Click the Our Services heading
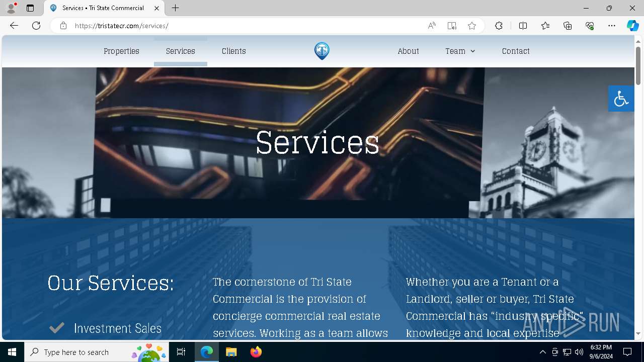The width and height of the screenshot is (644, 362). click(x=111, y=283)
